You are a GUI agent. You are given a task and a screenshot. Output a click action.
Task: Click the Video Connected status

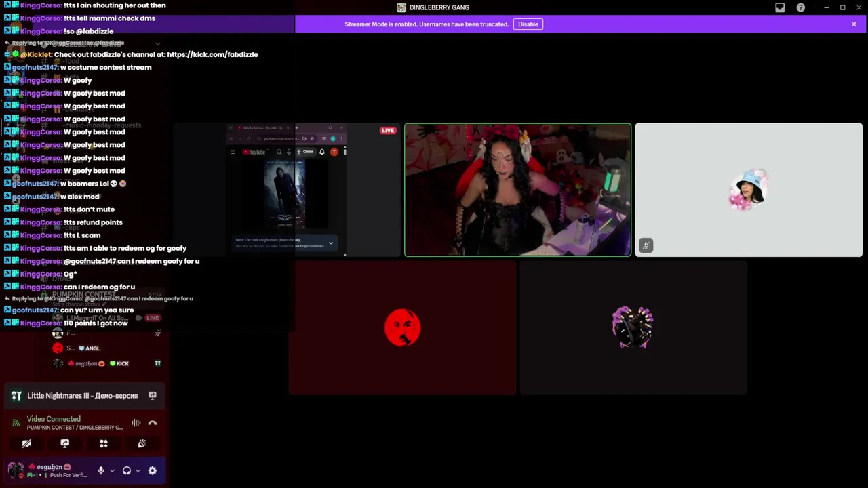(54, 419)
